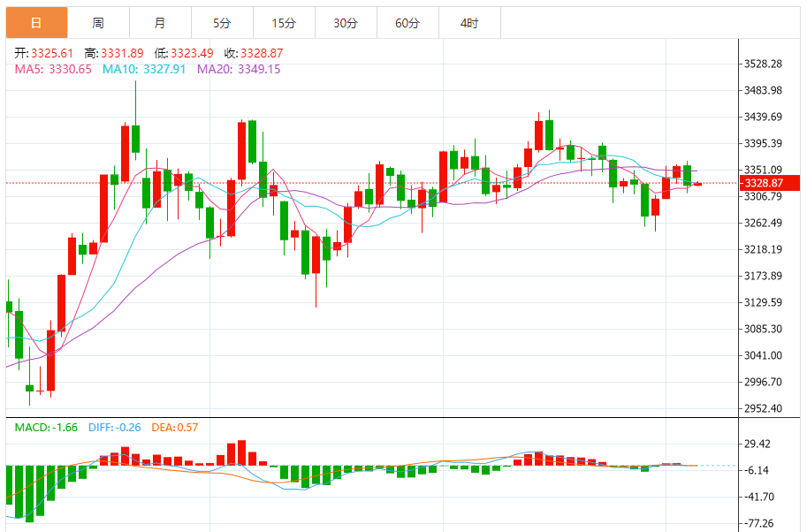
Task: Click the 3262.49 price axis label
Action: pyautogui.click(x=763, y=223)
